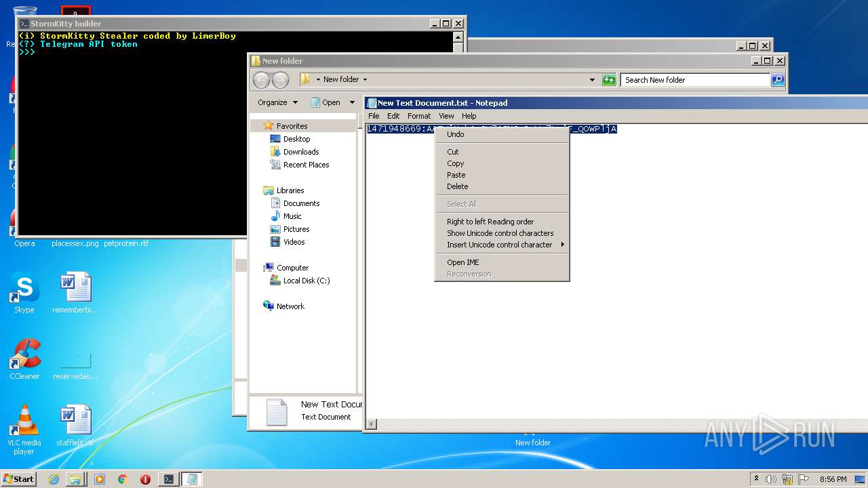The width and height of the screenshot is (868, 488).
Task: Select Local Disk (C:)
Action: click(x=307, y=281)
